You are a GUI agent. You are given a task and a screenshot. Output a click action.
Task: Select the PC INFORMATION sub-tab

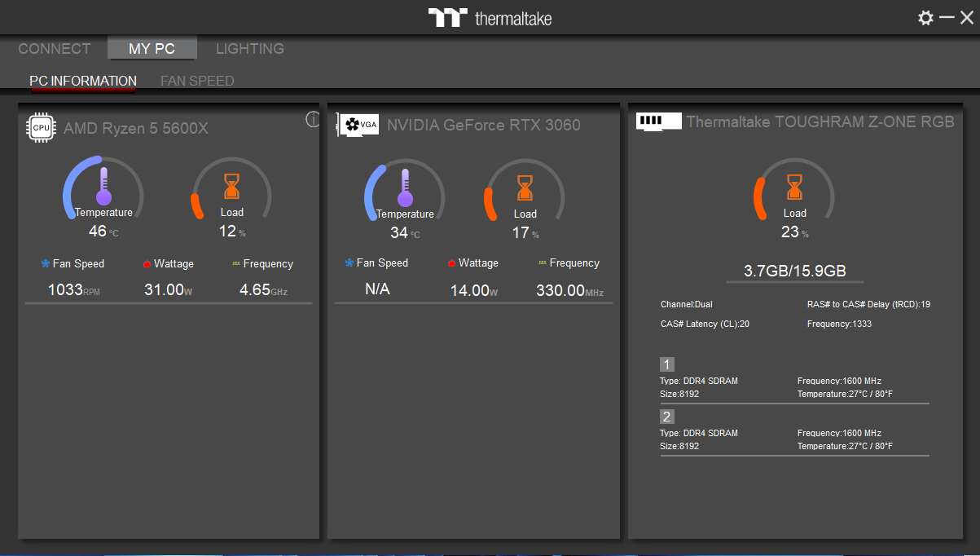click(83, 81)
